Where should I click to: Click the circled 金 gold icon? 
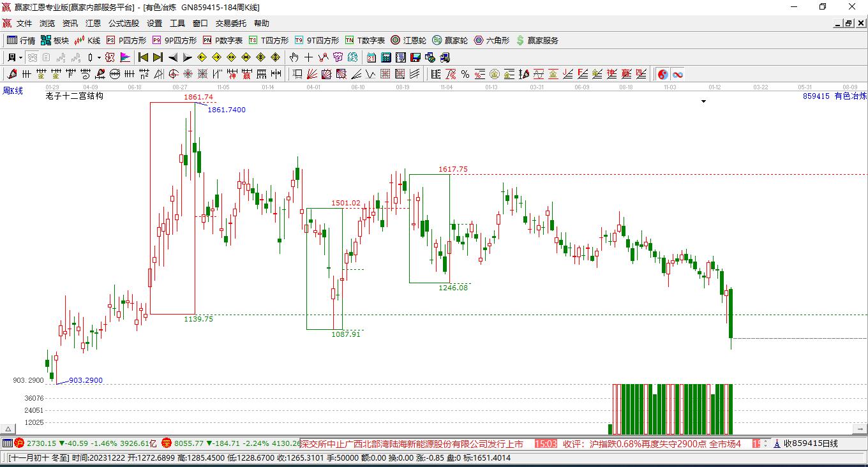[495, 75]
